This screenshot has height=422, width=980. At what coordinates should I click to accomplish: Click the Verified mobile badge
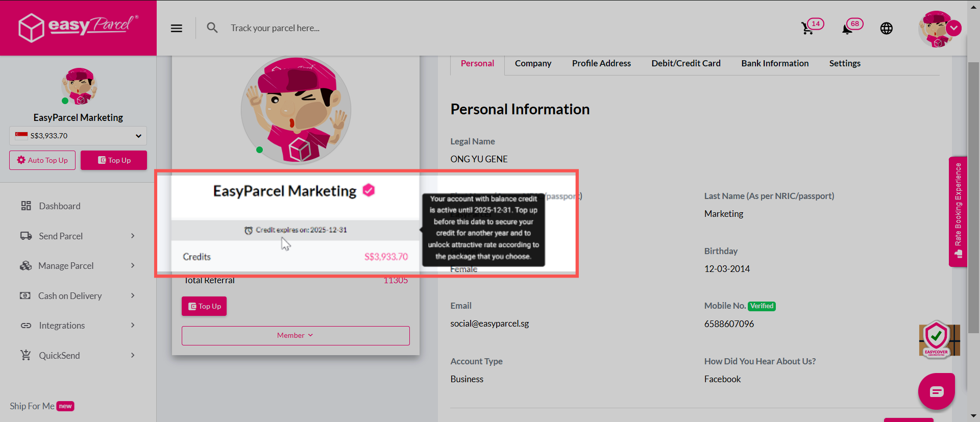762,306
